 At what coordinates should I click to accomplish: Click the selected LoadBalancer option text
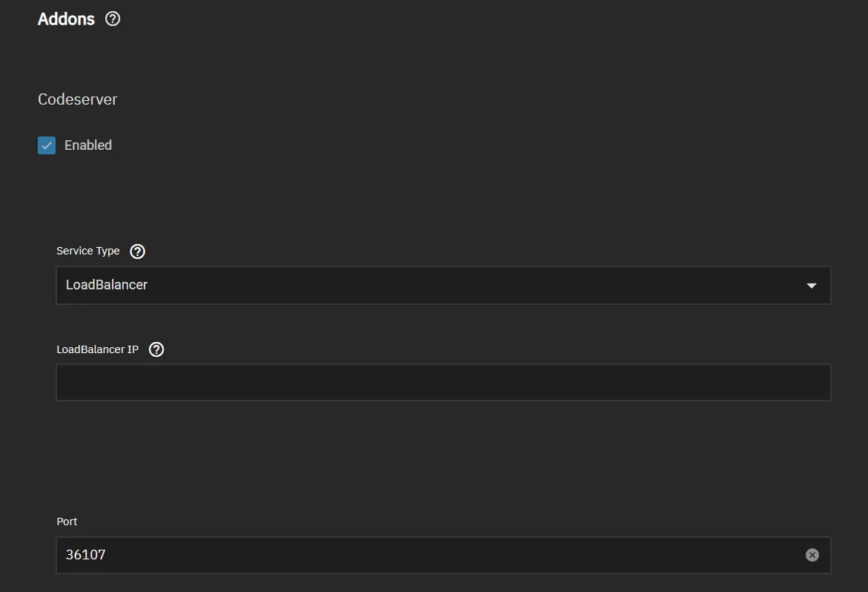(x=107, y=285)
